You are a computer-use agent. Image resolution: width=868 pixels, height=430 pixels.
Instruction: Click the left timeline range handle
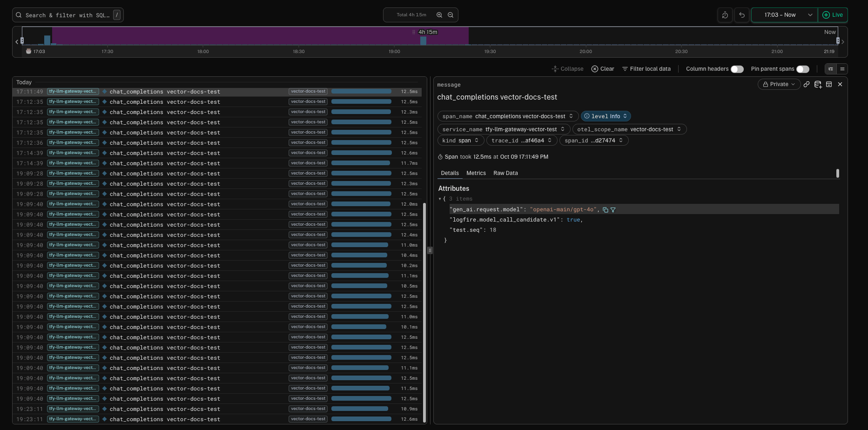click(x=22, y=40)
